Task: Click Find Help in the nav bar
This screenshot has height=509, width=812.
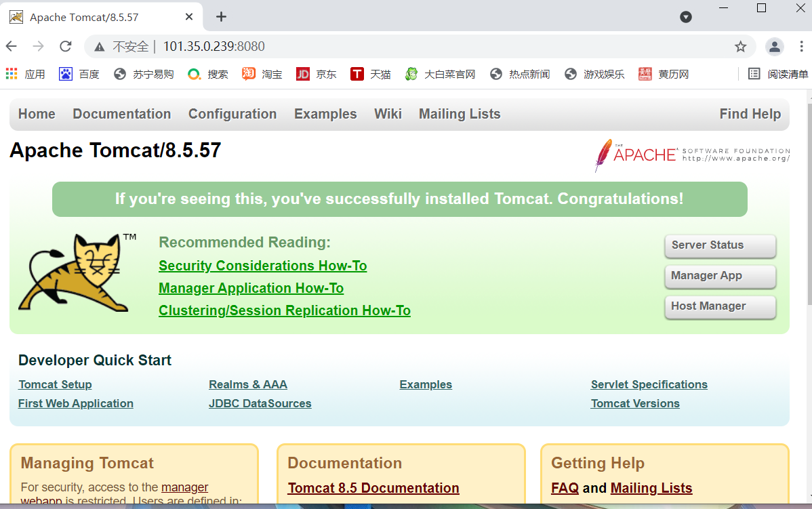Action: pyautogui.click(x=750, y=114)
